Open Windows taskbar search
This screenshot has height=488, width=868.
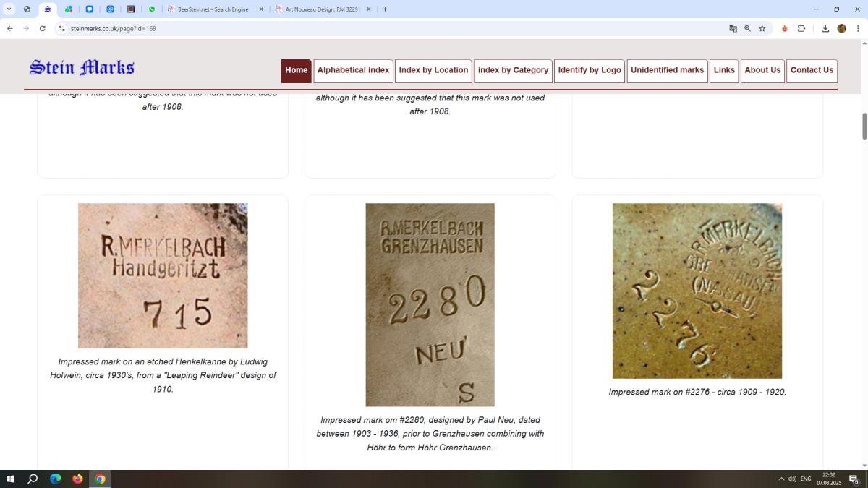[33, 479]
